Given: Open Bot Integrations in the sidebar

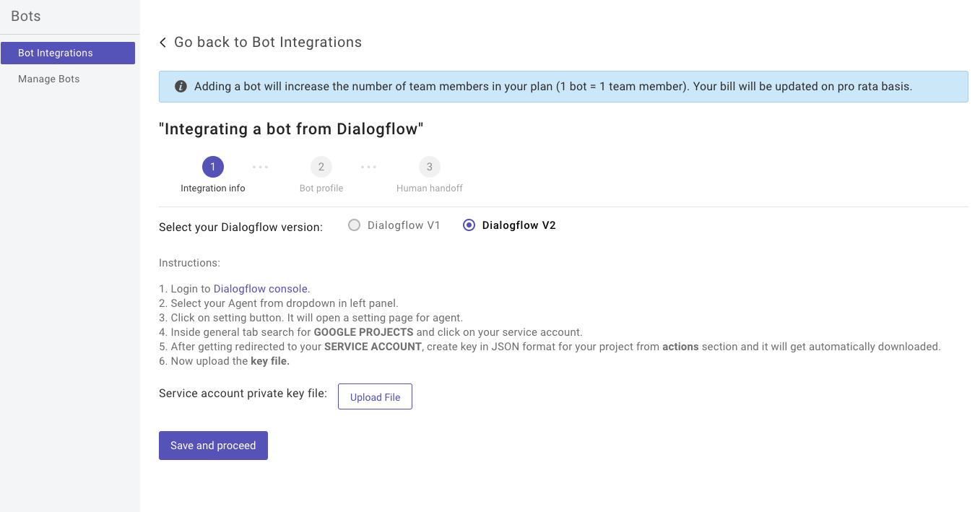Looking at the screenshot, I should [68, 53].
